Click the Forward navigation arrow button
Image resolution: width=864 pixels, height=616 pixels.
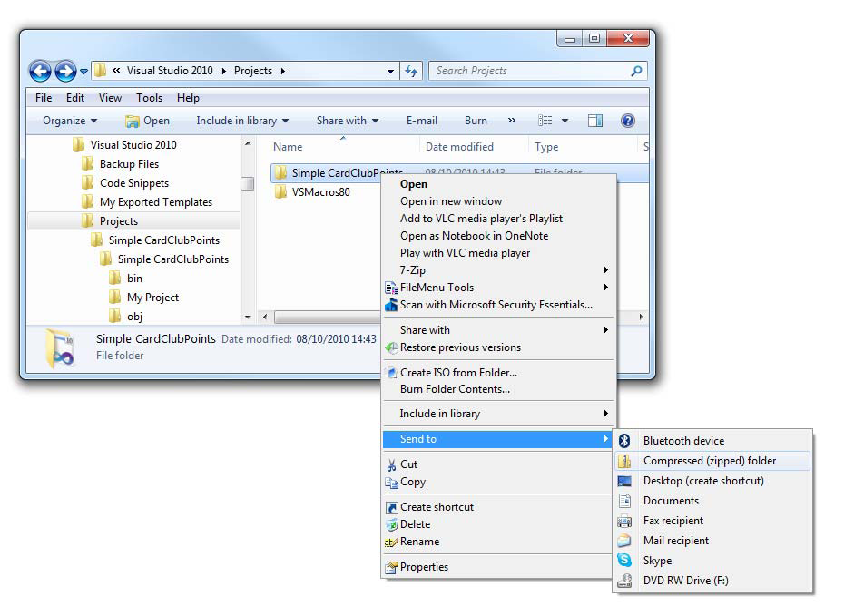tap(65, 71)
